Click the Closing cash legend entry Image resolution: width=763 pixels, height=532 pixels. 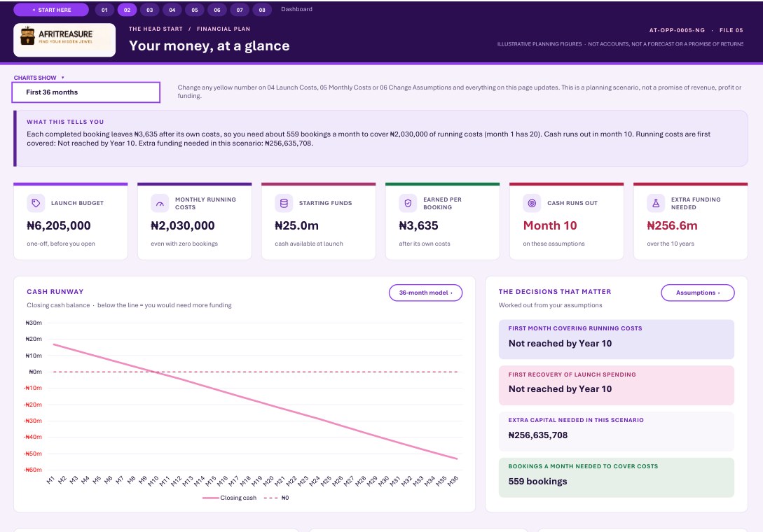(x=230, y=498)
